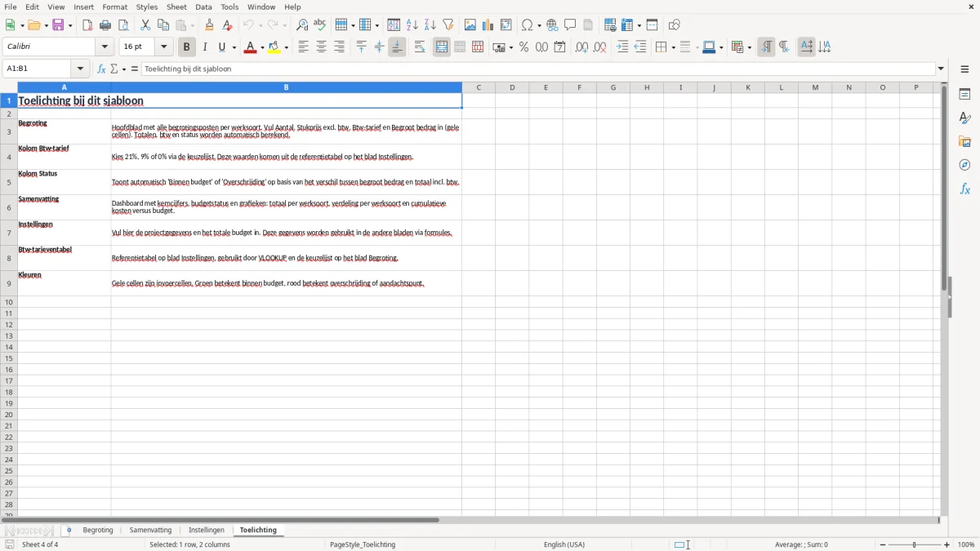
Task: Toggle Bold formatting
Action: point(186,47)
